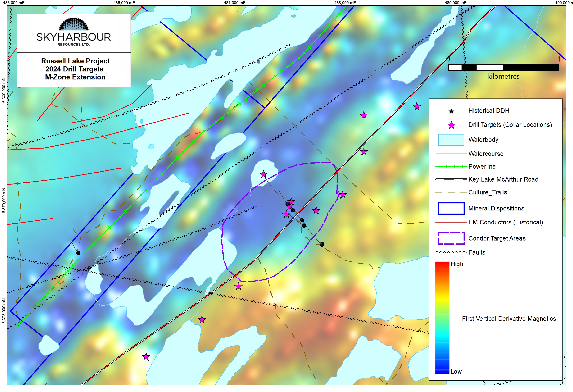Click the High-Low magnetics color ramp bar

(442, 318)
